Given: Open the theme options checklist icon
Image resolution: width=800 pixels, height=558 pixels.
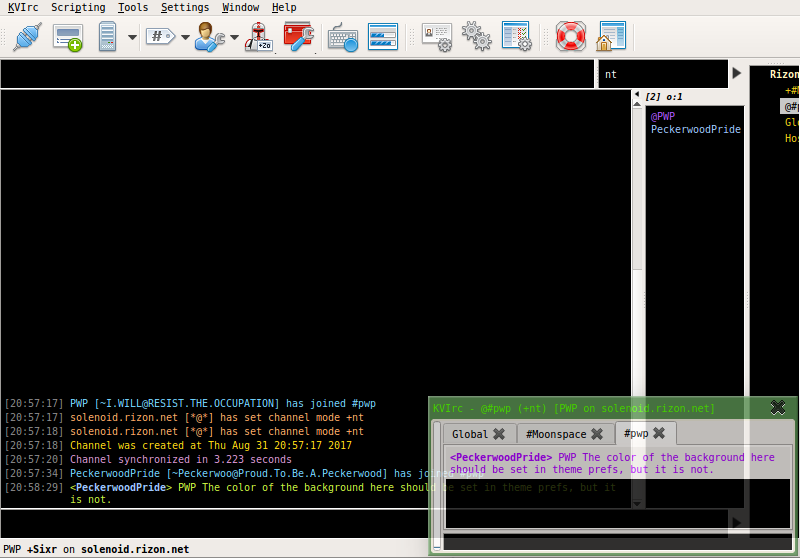Looking at the screenshot, I should coord(516,38).
